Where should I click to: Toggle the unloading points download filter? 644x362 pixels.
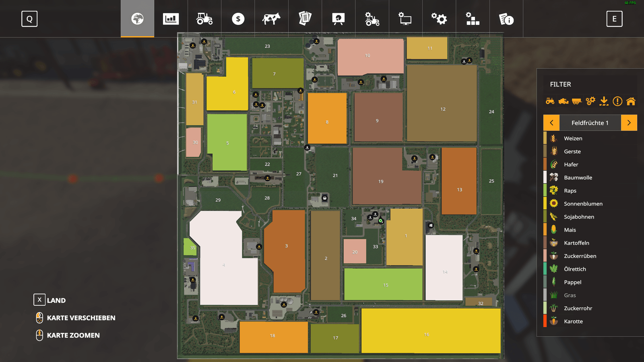tap(604, 101)
